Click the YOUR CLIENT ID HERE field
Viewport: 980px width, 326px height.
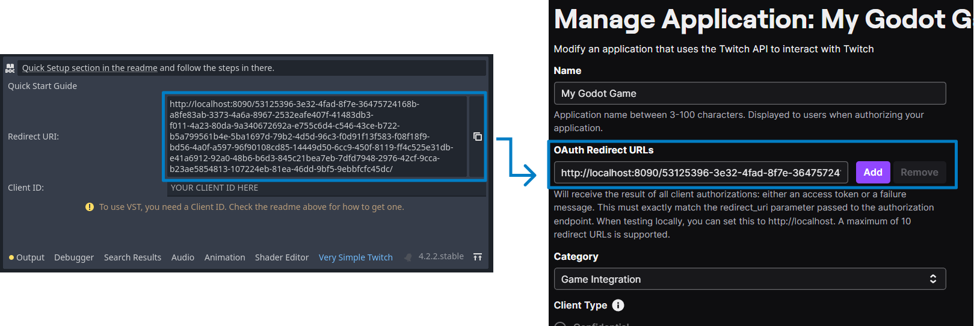pyautogui.click(x=326, y=188)
